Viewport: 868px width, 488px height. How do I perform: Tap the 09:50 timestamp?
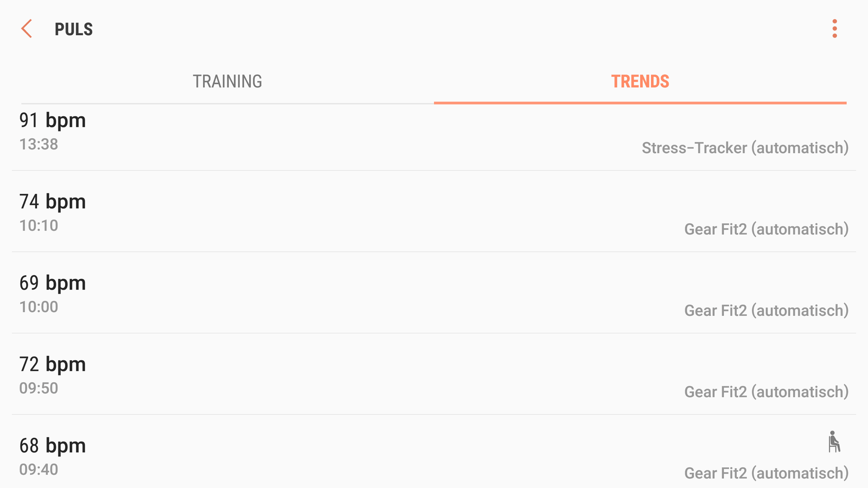39,388
